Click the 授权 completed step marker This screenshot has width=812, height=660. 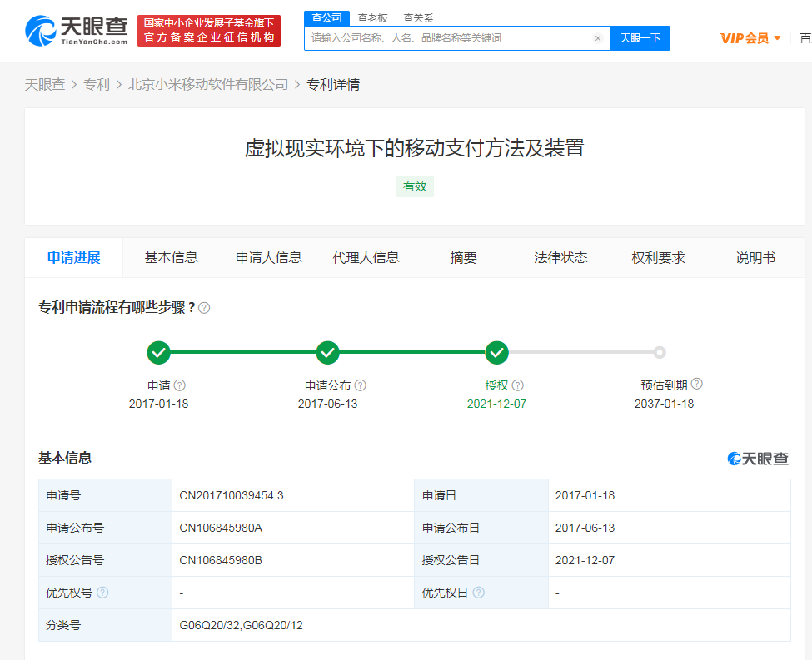point(497,353)
